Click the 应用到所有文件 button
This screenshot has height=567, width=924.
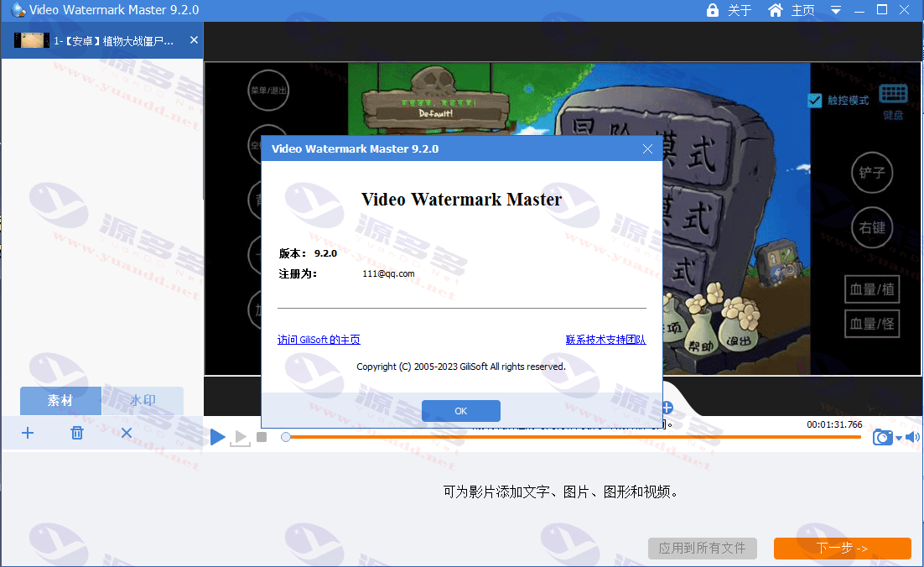[703, 549]
